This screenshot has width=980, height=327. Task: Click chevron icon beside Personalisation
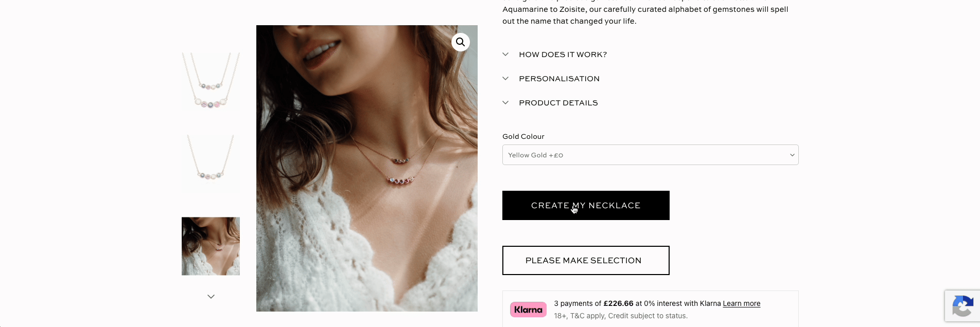click(505, 78)
